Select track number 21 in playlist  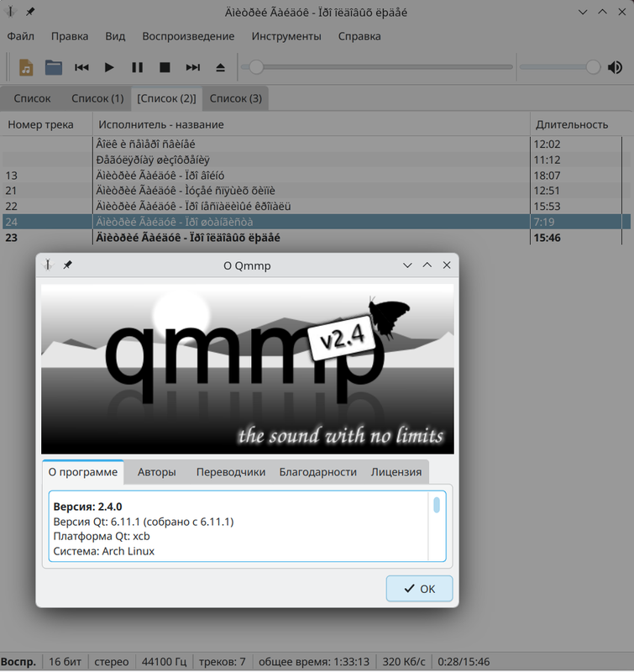pyautogui.click(x=316, y=191)
